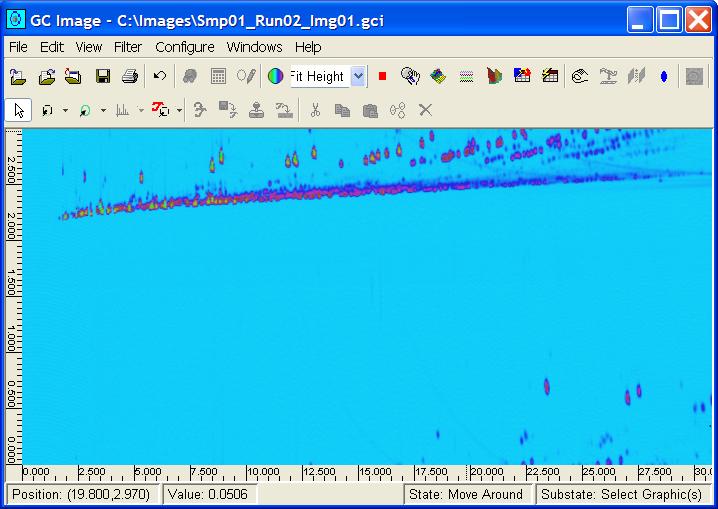Screen dimensions: 718x509
Task: Click the scissors Cut icon
Action: tap(315, 110)
